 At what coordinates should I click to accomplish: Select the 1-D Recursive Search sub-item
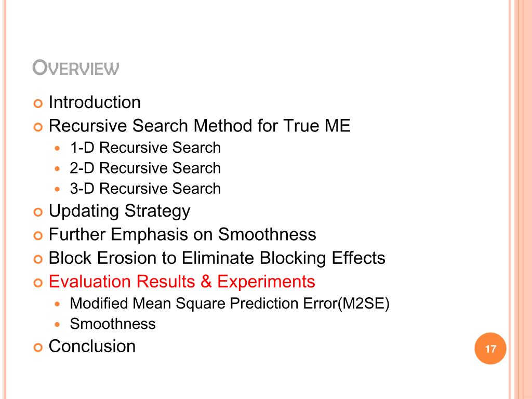(x=145, y=148)
